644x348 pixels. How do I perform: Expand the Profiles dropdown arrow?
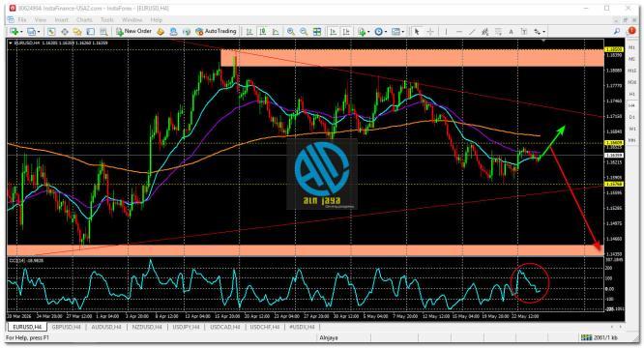pyautogui.click(x=39, y=32)
